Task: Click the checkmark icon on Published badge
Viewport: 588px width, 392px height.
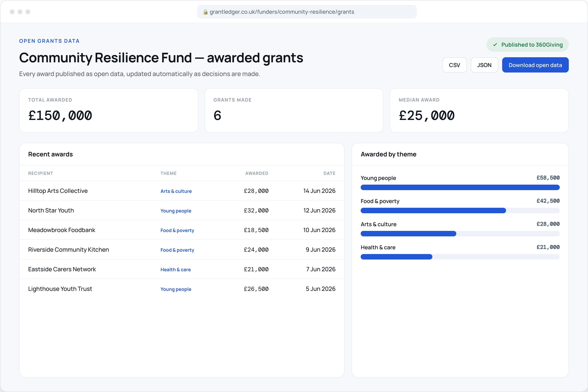Action: click(495, 45)
